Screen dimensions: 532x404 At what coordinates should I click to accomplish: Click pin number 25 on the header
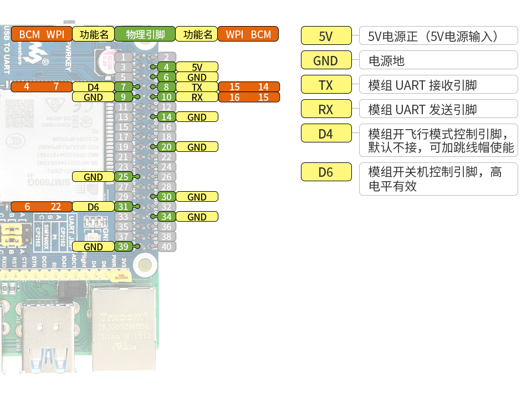click(123, 177)
